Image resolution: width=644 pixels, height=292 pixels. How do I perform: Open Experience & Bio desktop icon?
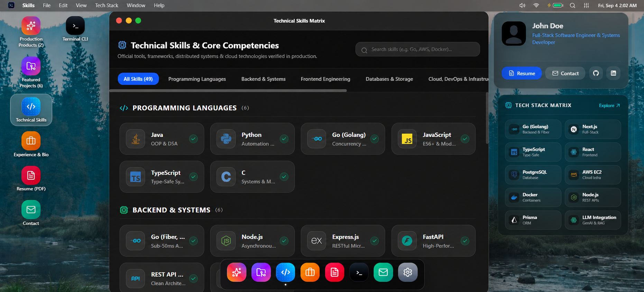(x=31, y=144)
